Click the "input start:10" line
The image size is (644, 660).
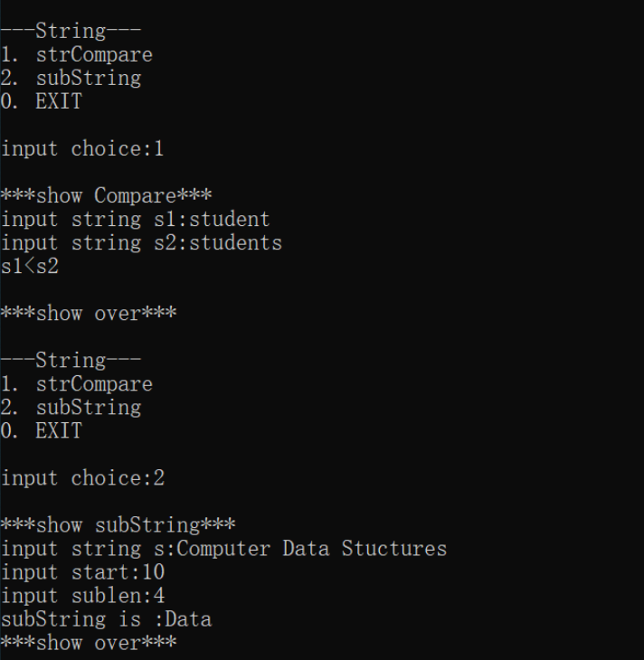82,572
